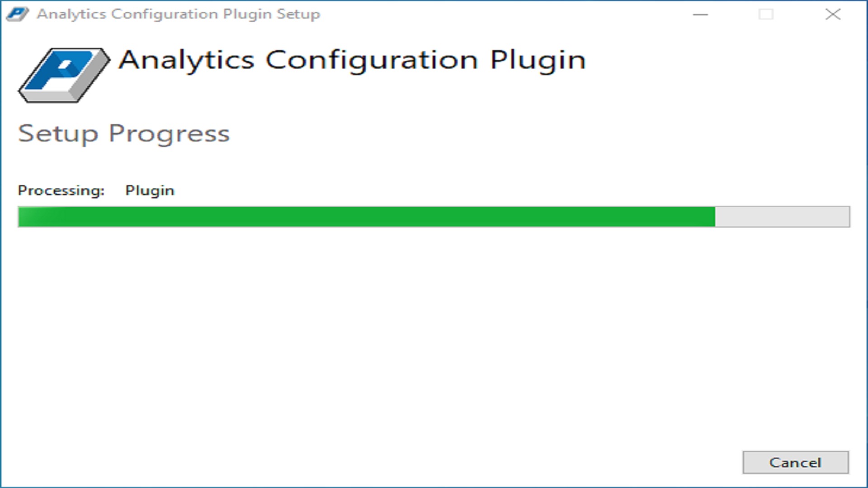868x488 pixels.
Task: Minimize the Plugin Setup window
Action: [x=700, y=14]
